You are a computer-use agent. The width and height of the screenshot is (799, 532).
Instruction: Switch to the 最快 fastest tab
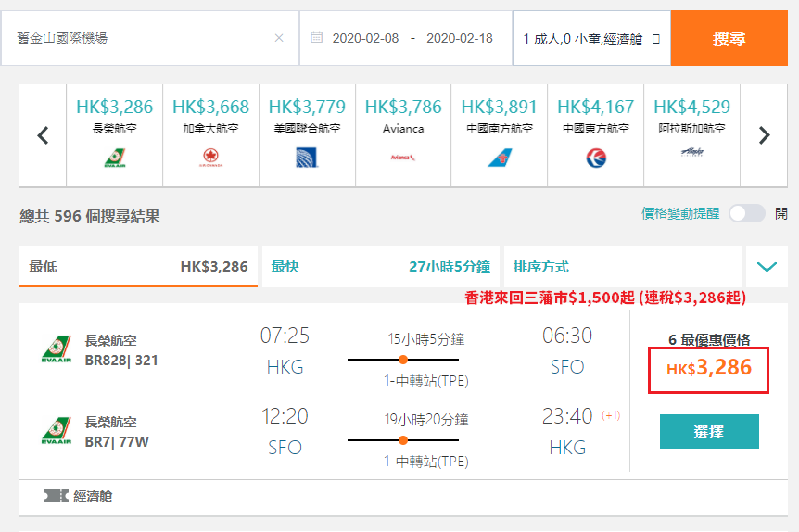381,267
